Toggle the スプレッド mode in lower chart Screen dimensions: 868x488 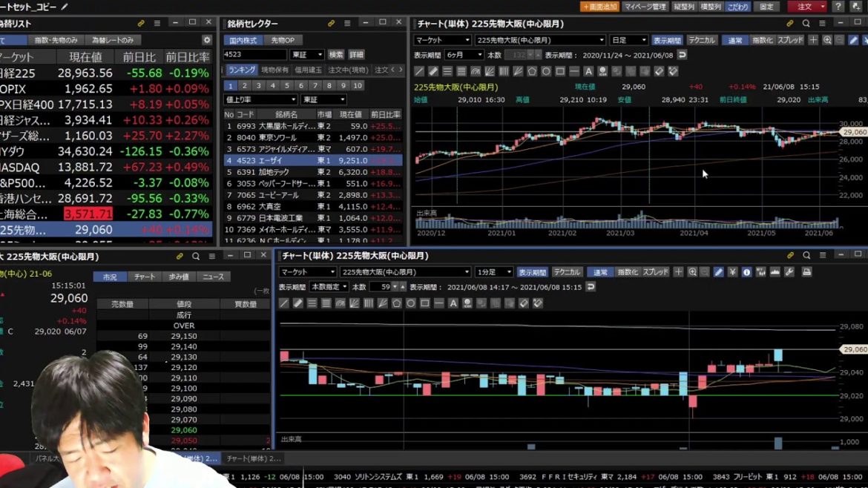pyautogui.click(x=655, y=272)
